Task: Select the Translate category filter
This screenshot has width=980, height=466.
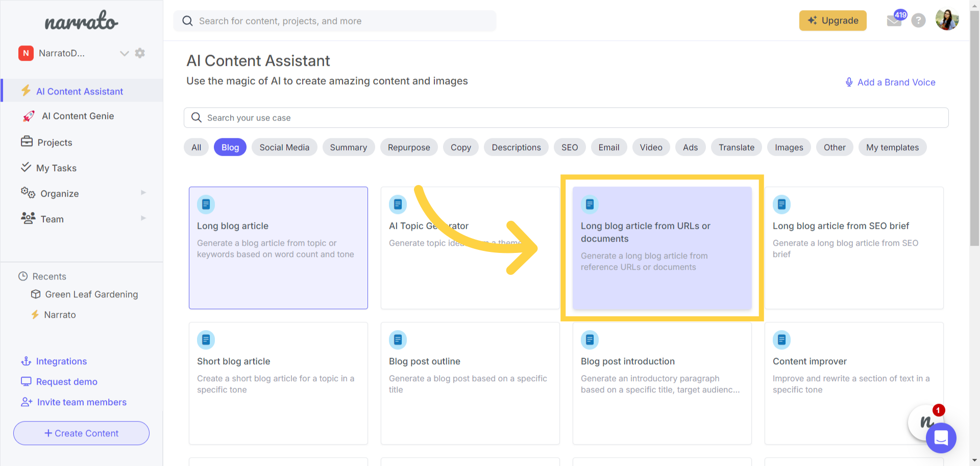Action: click(x=737, y=147)
